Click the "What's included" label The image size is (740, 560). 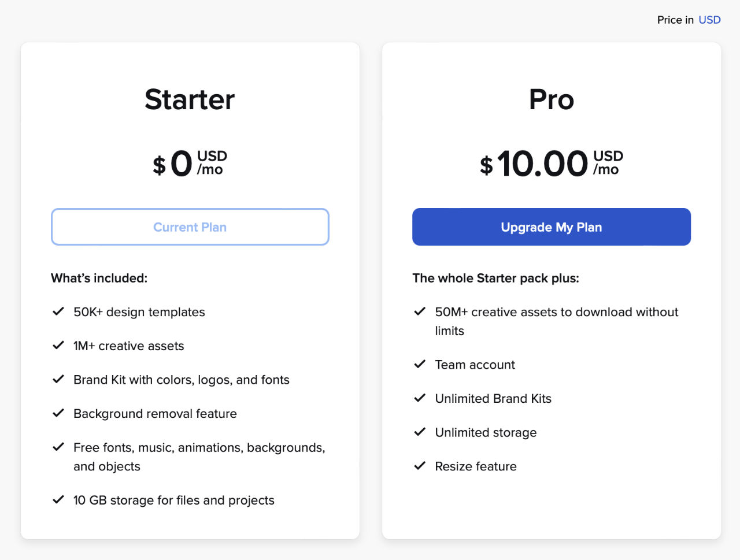(x=99, y=278)
